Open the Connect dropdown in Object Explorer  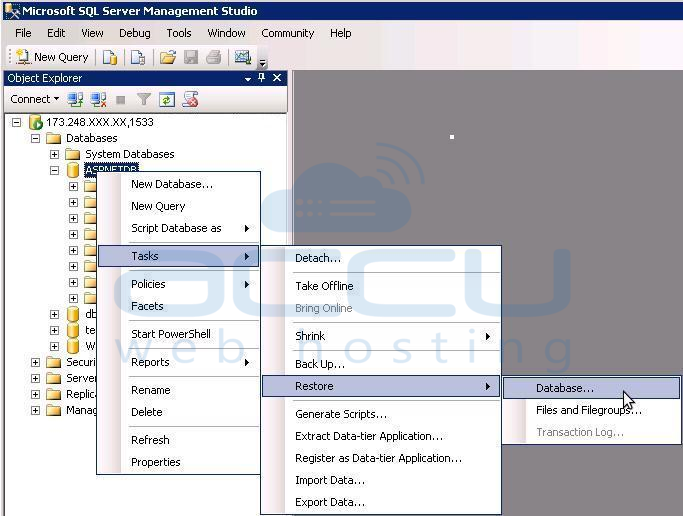tap(34, 99)
